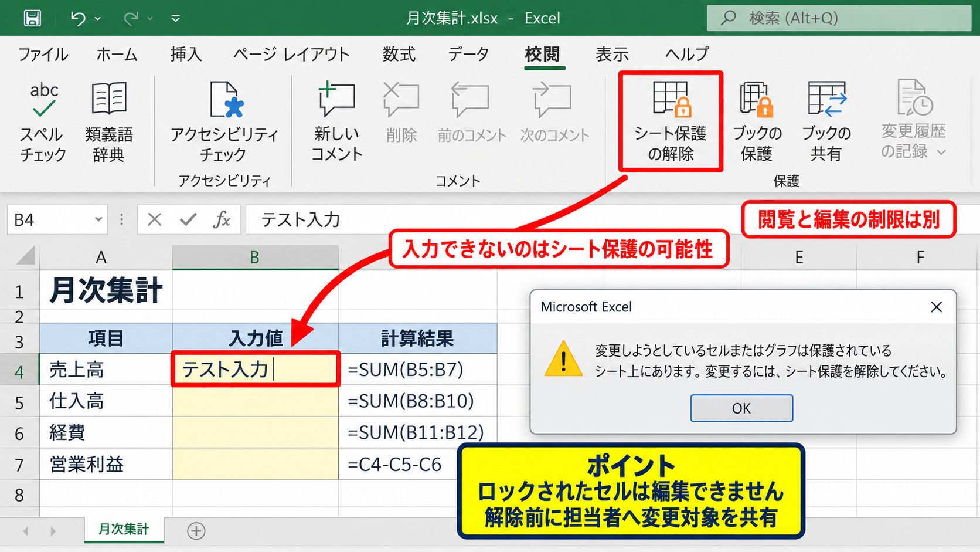Go to 次のコメント next comment
The height and width of the screenshot is (552, 980).
pos(554,113)
